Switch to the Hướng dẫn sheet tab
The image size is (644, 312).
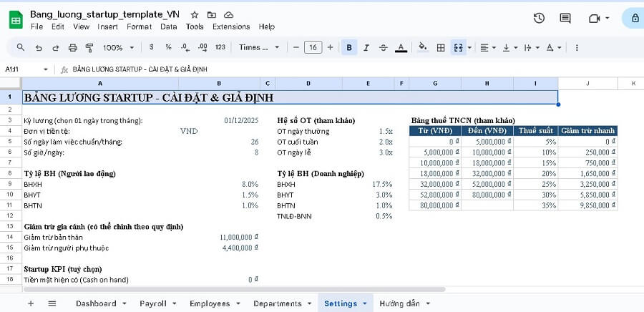pyautogui.click(x=399, y=303)
